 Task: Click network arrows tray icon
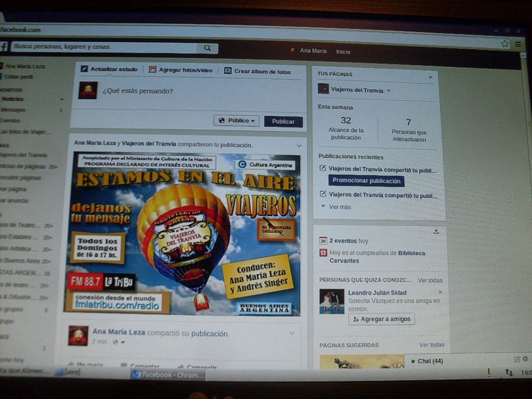click(509, 372)
